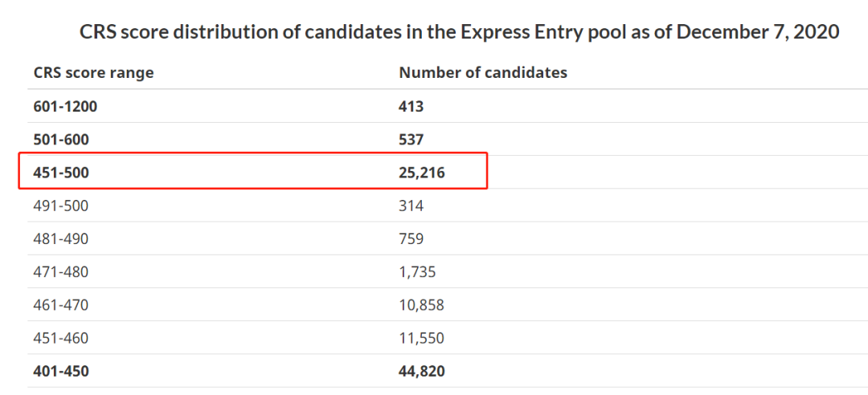Click the 501-600 score range cell
The width and height of the screenshot is (868, 395).
click(61, 140)
